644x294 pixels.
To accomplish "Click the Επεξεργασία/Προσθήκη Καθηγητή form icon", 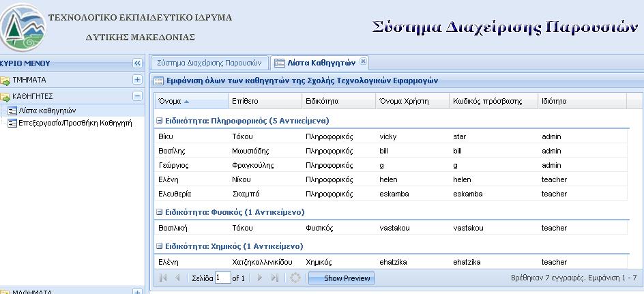I will point(12,123).
